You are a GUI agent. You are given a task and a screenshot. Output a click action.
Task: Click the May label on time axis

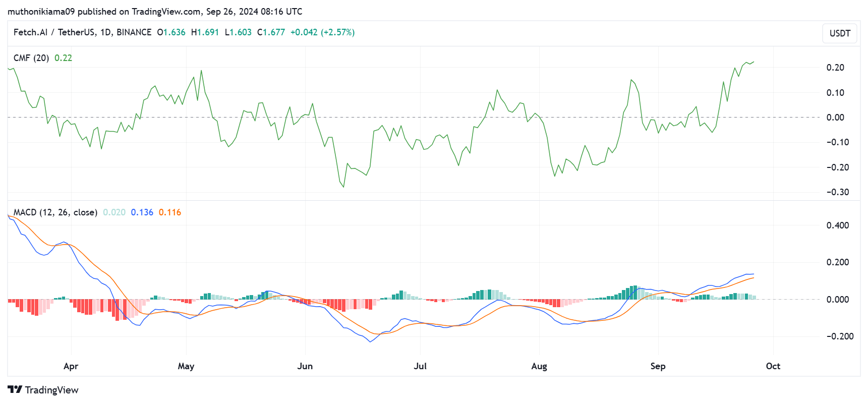186,366
